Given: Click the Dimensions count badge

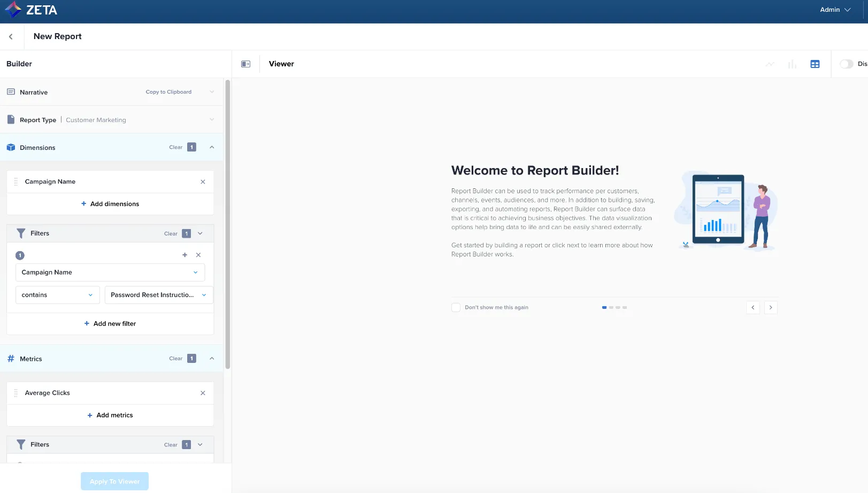Looking at the screenshot, I should click(191, 147).
